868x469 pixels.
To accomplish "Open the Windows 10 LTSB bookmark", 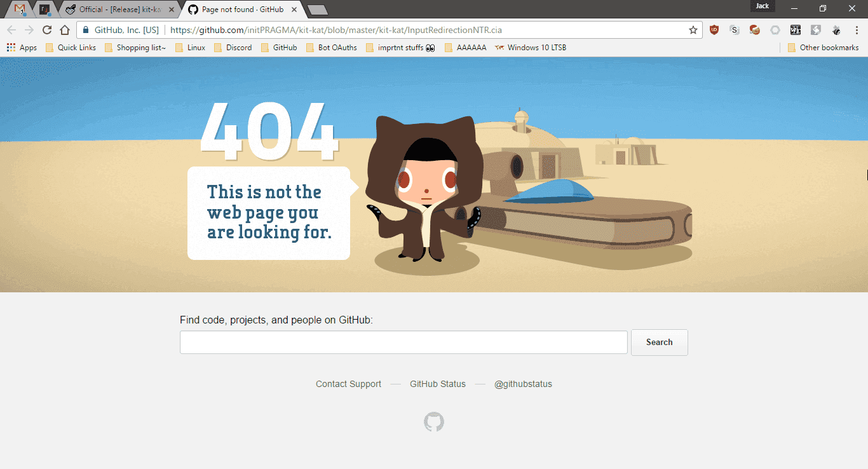I will pyautogui.click(x=531, y=48).
